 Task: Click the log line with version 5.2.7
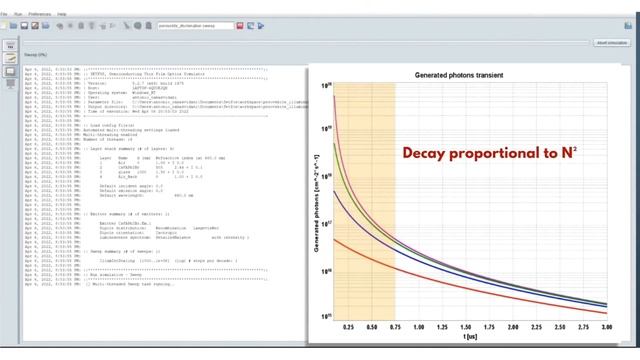(x=104, y=83)
